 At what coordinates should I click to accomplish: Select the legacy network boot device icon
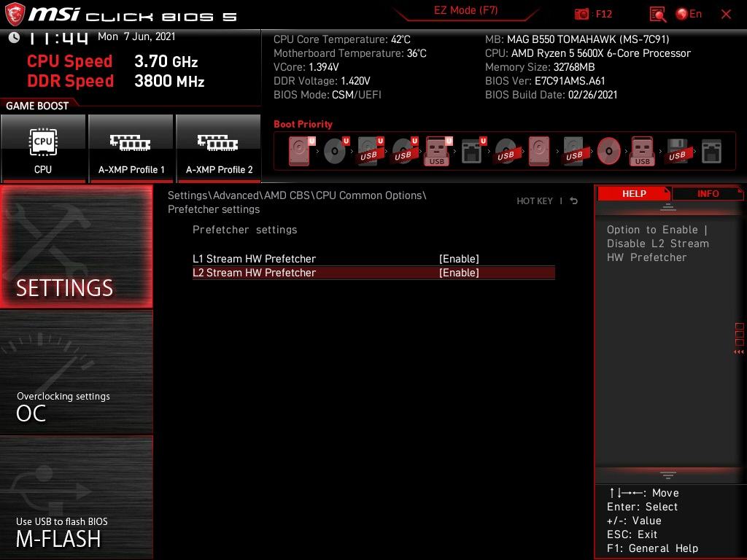tap(711, 151)
